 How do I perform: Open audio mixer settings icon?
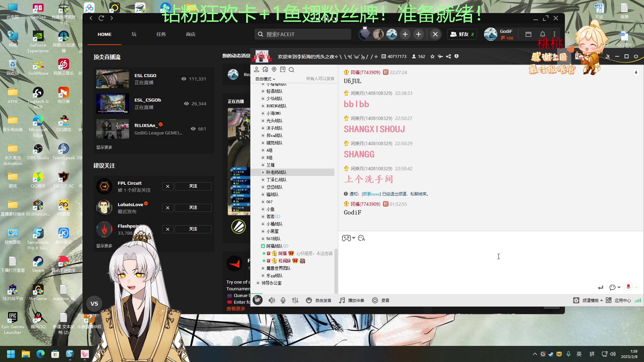click(295, 300)
